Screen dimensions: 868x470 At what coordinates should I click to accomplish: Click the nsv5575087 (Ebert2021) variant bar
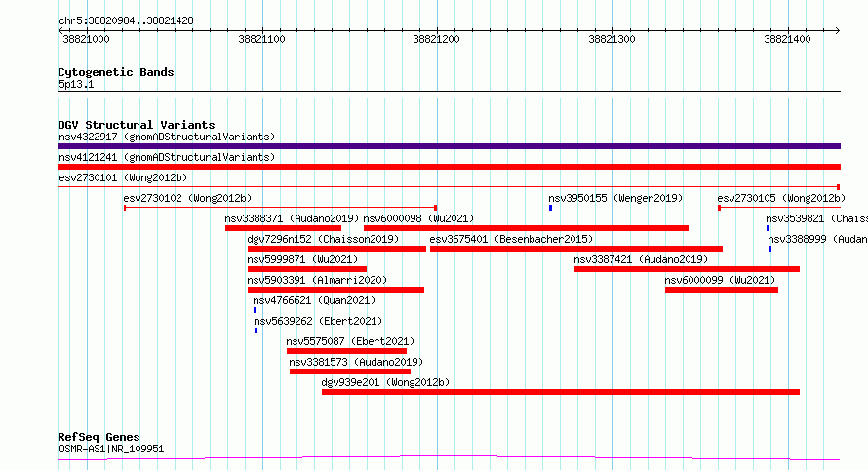pyautogui.click(x=346, y=351)
